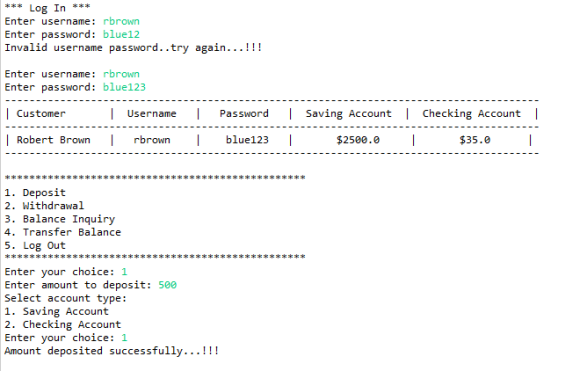Click the $35.0 checking balance value
Image resolution: width=580 pixels, height=371 pixels.
pyautogui.click(x=475, y=140)
